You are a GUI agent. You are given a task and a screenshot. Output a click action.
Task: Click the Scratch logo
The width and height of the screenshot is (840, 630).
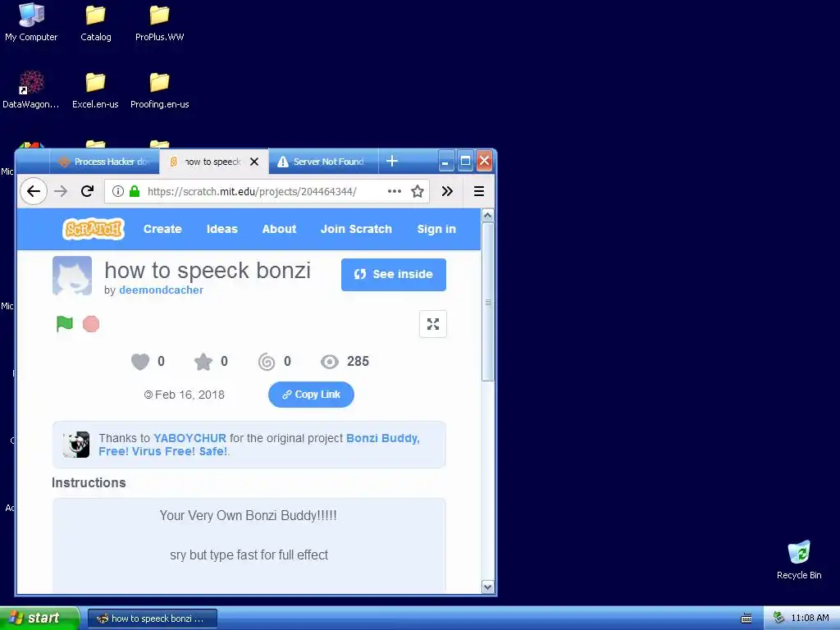[x=94, y=229]
